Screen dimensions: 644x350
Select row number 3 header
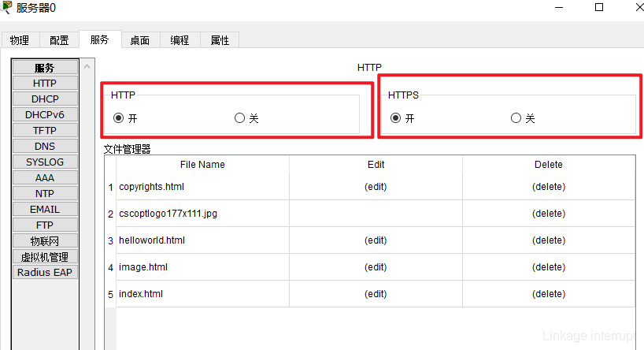pos(110,240)
